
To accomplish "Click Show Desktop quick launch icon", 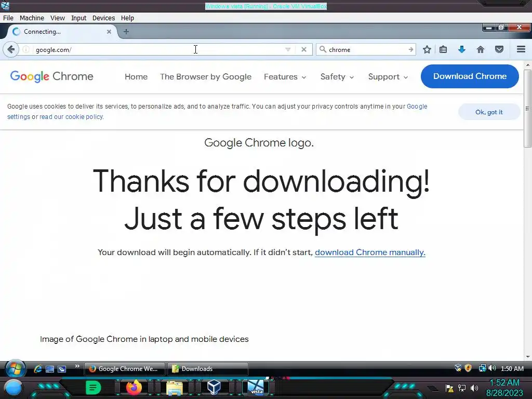I will [49, 369].
